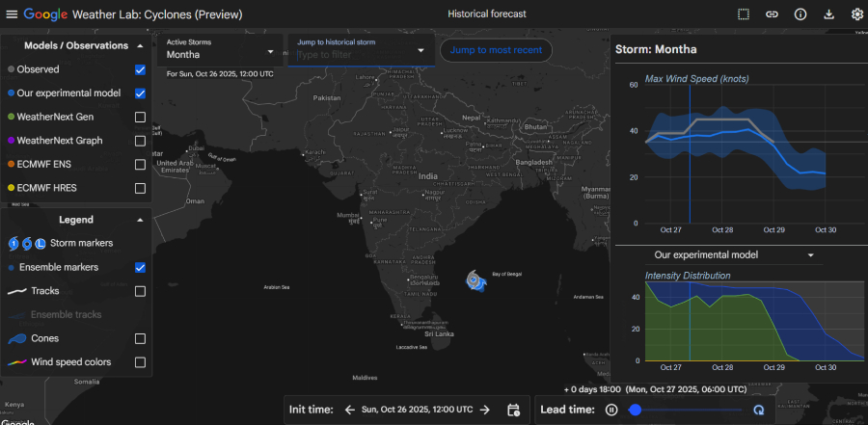Image resolution: width=868 pixels, height=425 pixels.
Task: Move the Lead time slider thumb
Action: [636, 410]
